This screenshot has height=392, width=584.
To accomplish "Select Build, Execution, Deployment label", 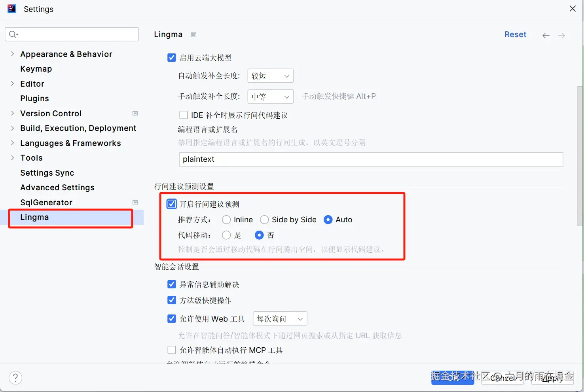I will tap(78, 128).
